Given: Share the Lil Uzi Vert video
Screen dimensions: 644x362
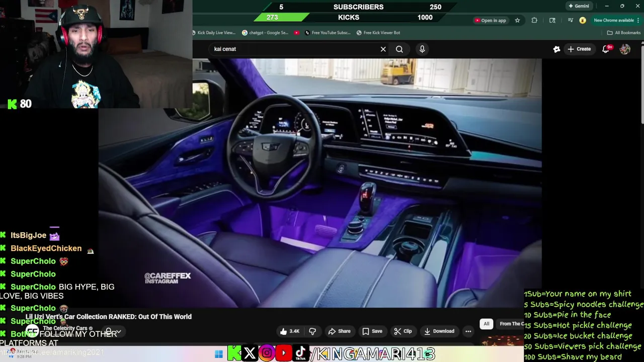Looking at the screenshot, I should [339, 331].
